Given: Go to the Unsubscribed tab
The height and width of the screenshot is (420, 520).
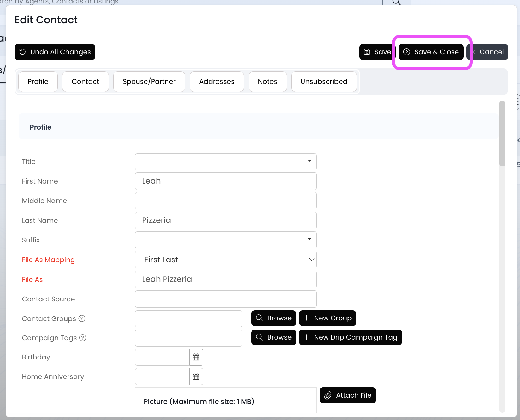Looking at the screenshot, I should click(324, 82).
